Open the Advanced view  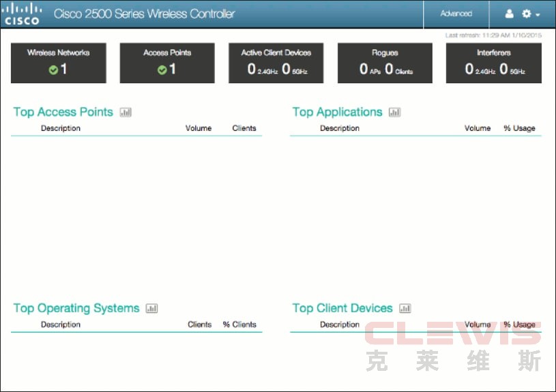[456, 14]
